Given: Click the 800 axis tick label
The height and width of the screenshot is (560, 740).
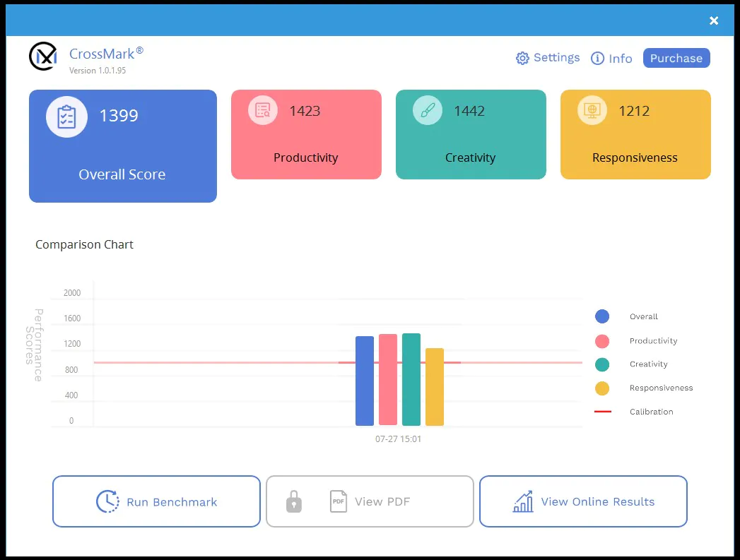Looking at the screenshot, I should click(71, 369).
